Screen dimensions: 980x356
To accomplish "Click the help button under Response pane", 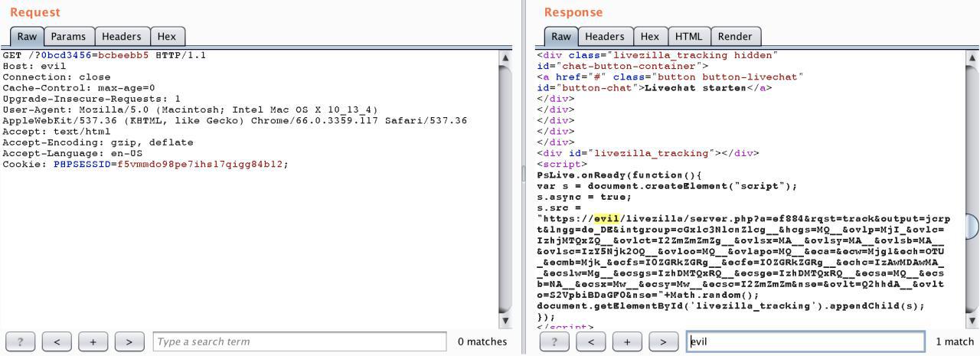I will [554, 341].
